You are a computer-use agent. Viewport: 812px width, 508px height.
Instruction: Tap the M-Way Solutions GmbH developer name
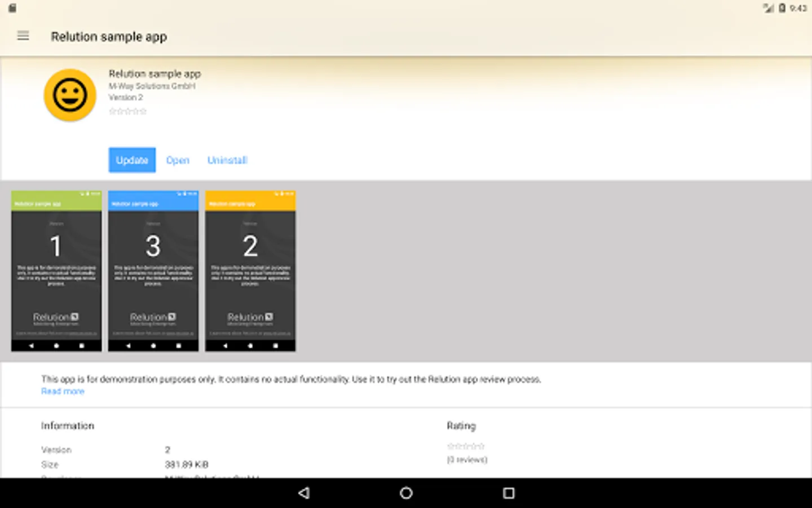[152, 86]
